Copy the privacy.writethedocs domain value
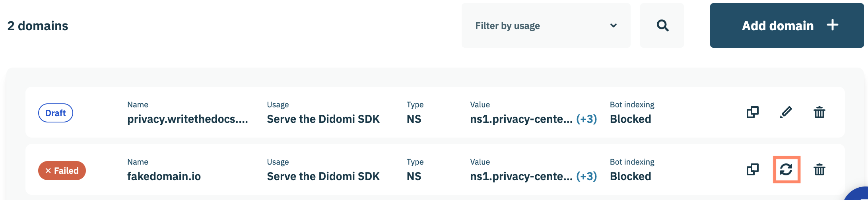Image resolution: width=868 pixels, height=200 pixels. click(752, 113)
